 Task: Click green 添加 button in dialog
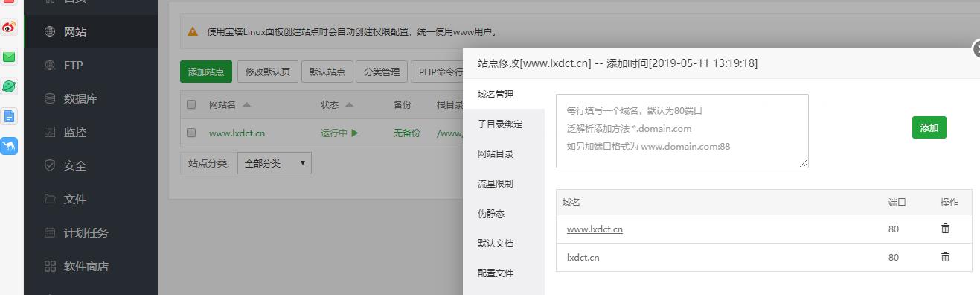point(929,127)
